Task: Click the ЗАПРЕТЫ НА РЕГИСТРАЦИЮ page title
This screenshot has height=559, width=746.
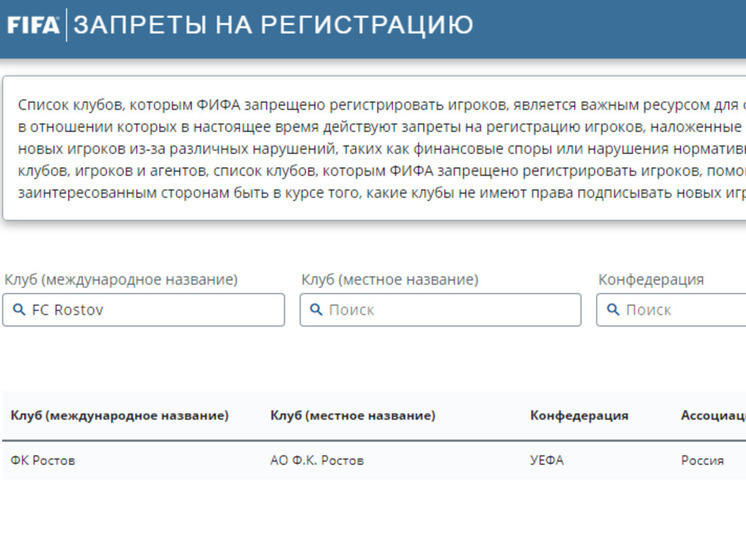Action: 274,25
